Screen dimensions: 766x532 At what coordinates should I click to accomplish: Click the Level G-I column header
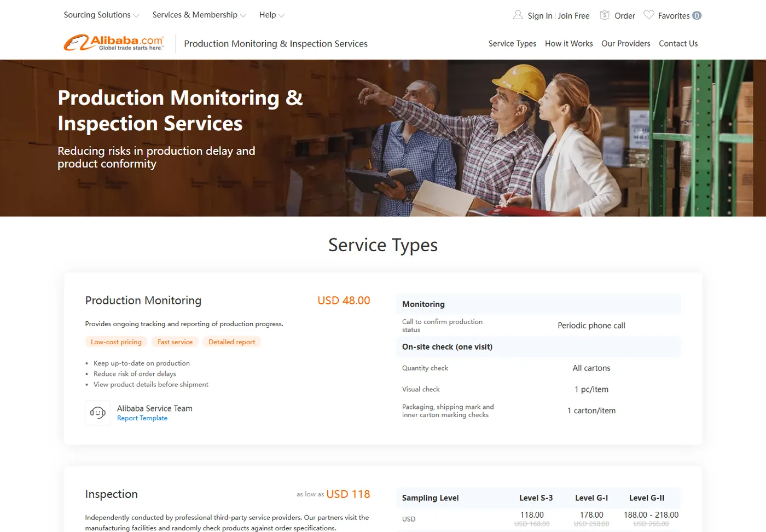pyautogui.click(x=591, y=498)
